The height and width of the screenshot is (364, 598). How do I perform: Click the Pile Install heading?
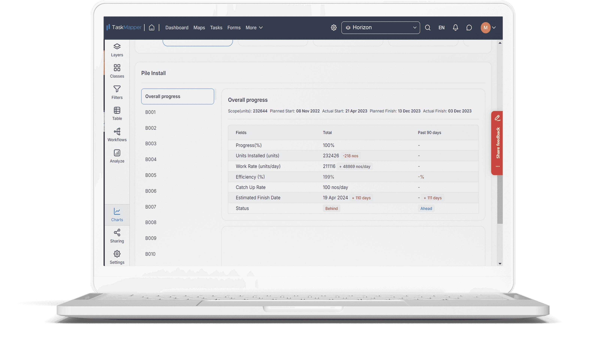click(153, 73)
